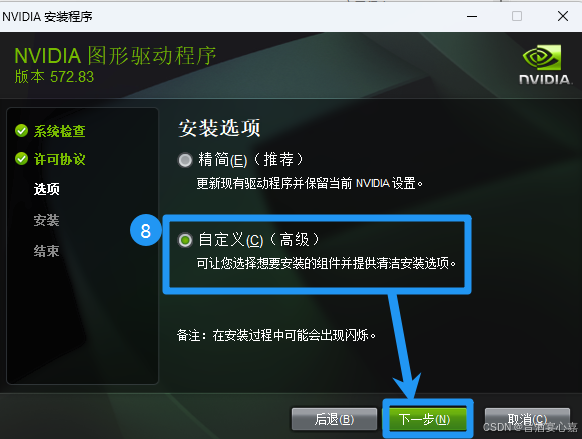Select the 选项 step in sidebar
The image size is (582, 439).
(x=46, y=189)
